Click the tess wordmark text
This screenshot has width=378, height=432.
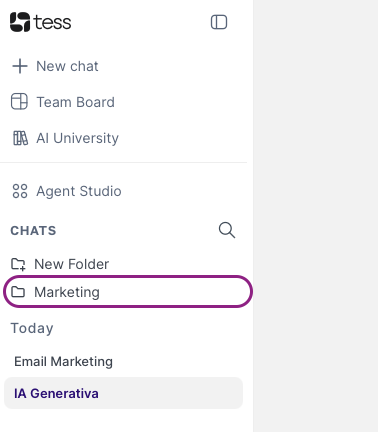coord(53,22)
